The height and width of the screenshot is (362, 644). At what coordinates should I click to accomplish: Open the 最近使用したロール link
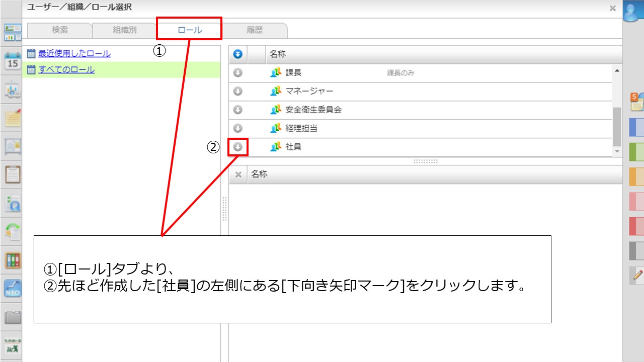coord(74,53)
